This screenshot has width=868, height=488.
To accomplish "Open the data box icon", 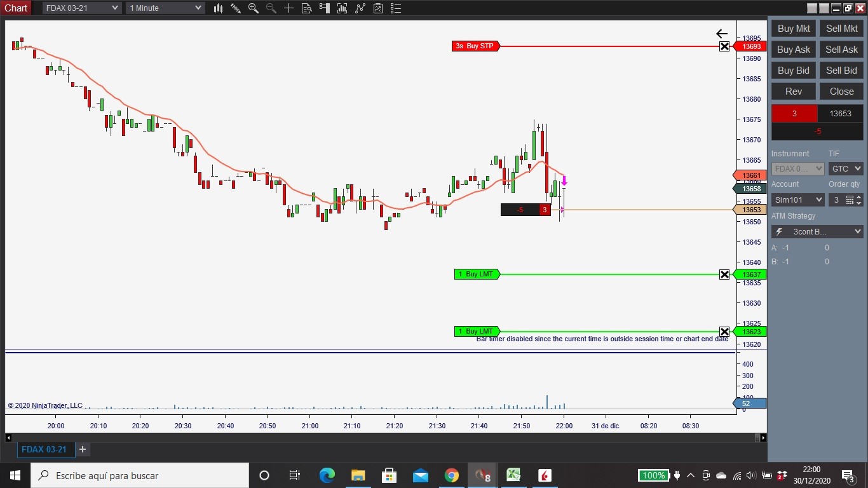I will tap(306, 8).
